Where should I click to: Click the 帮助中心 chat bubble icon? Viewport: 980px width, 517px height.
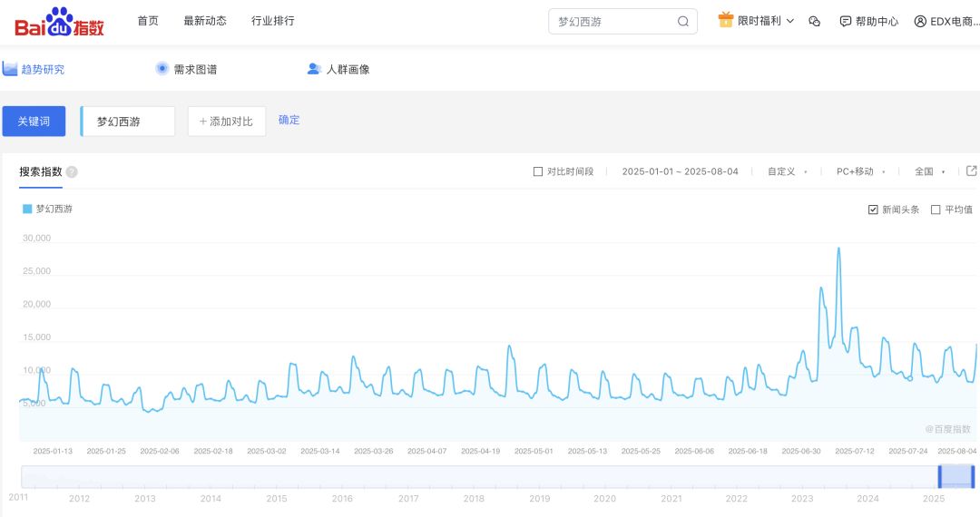coord(846,21)
